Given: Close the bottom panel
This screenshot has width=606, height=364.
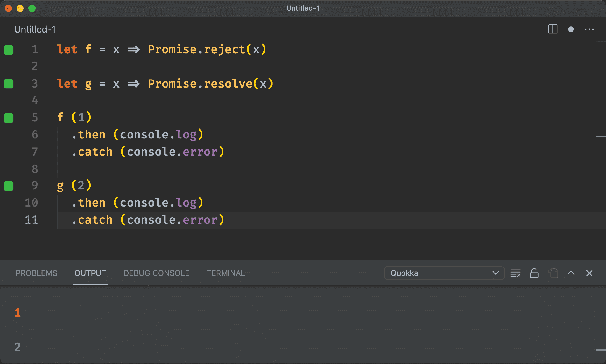Looking at the screenshot, I should [x=589, y=273].
